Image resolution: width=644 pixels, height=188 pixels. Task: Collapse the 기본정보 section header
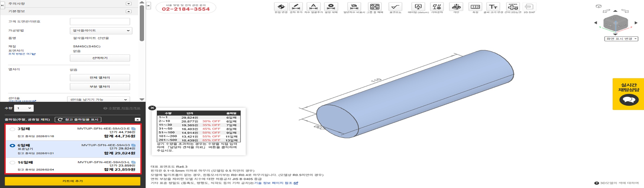(x=129, y=11)
